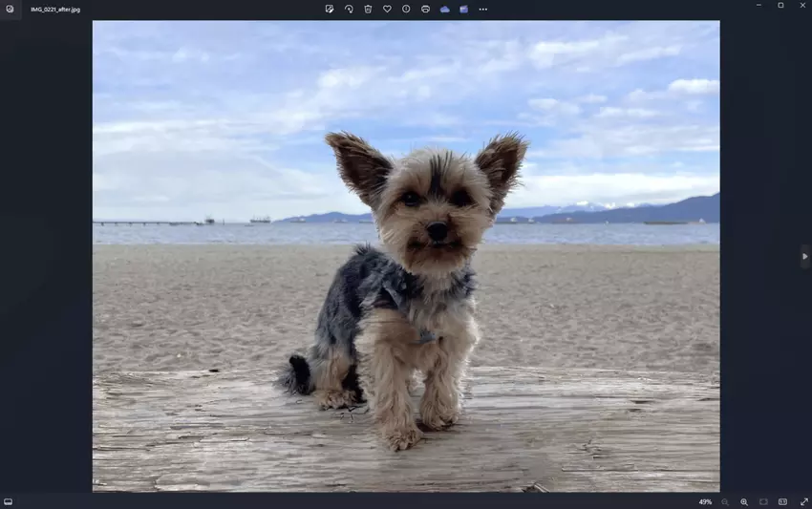812x509 pixels.
Task: Click the IMG_0221_after.jpg file name
Action: [55, 9]
